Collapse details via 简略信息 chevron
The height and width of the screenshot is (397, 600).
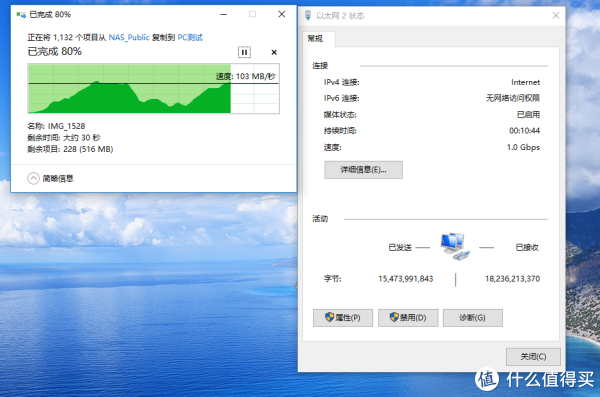33,178
